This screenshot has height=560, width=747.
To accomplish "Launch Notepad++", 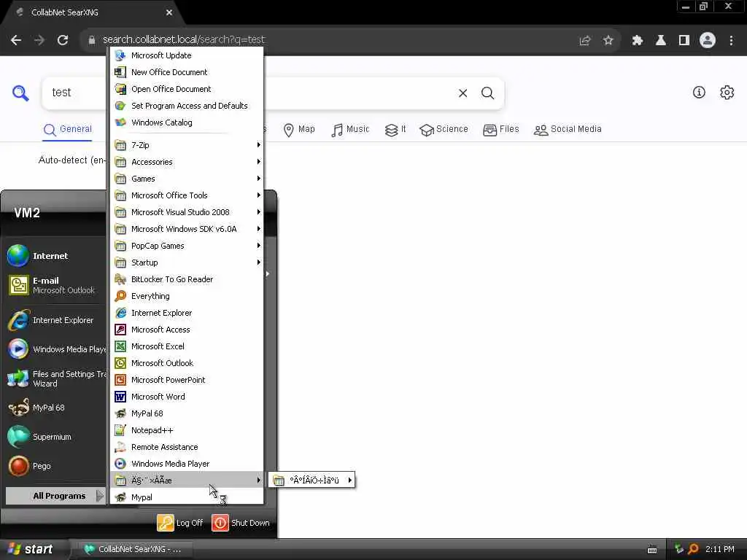I will 187,430.
